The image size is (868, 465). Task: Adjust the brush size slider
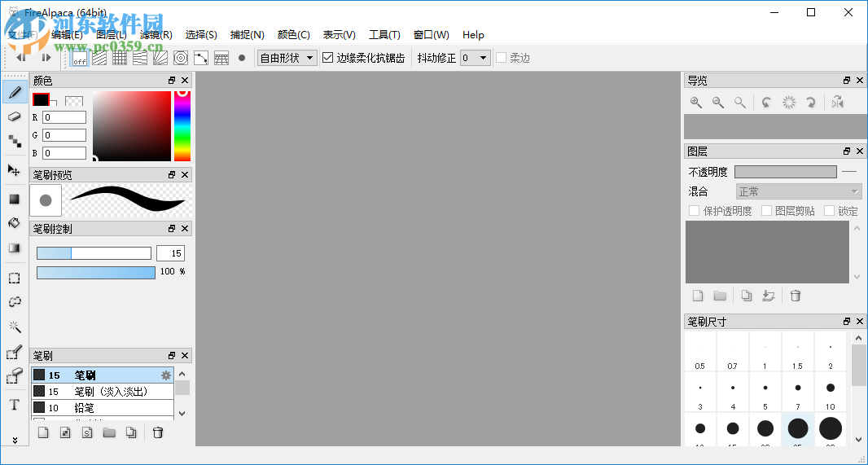(x=94, y=253)
